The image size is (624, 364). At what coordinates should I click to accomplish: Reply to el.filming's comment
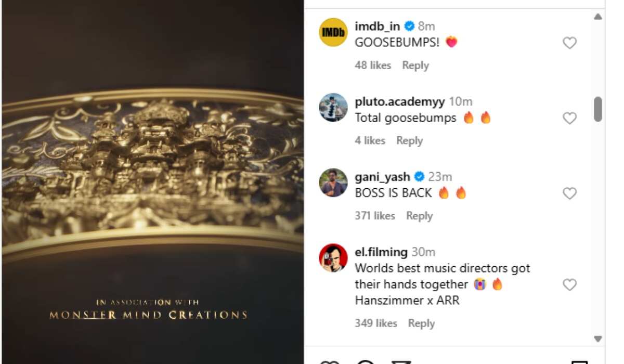(x=421, y=323)
